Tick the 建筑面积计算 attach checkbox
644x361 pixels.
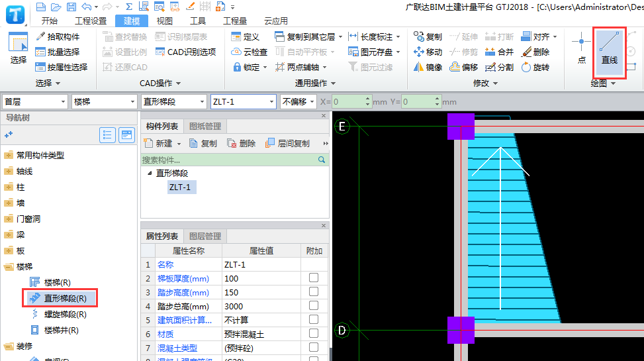(x=314, y=319)
